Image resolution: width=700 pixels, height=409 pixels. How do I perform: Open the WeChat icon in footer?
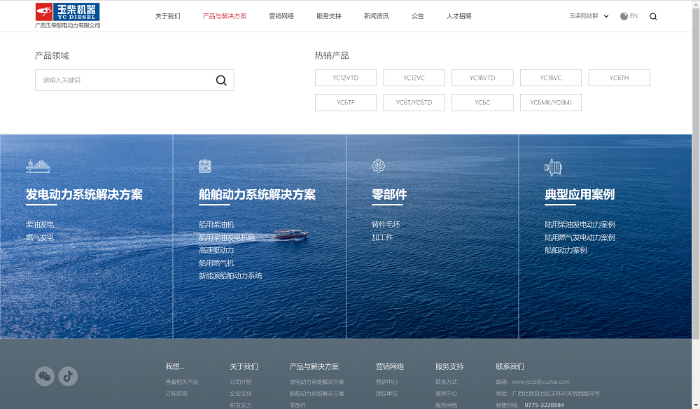click(44, 376)
